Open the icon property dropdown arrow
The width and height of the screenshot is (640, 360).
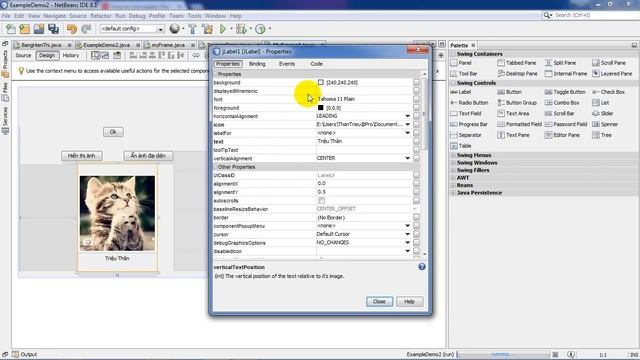pyautogui.click(x=407, y=124)
